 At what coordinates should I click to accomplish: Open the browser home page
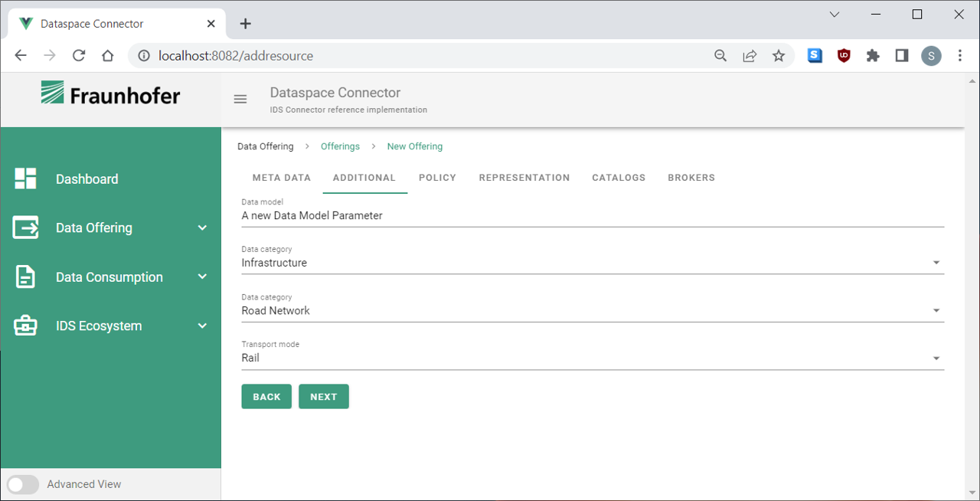108,56
